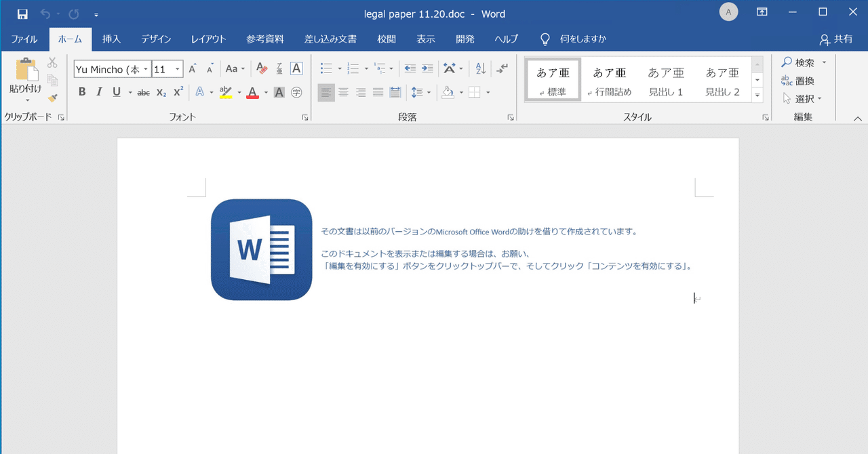Click the Redo icon in quick access toolbar
Screen dimensions: 868x454
(x=75, y=14)
